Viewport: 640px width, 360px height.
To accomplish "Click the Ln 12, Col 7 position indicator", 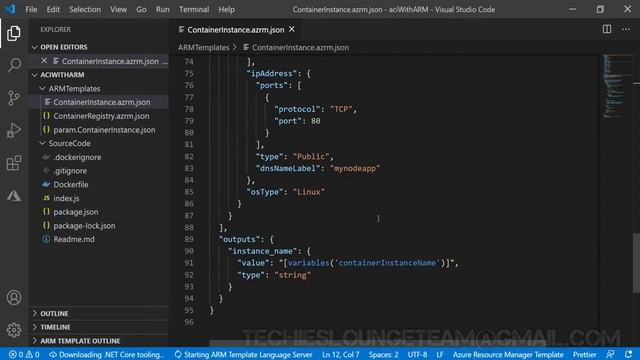I will pos(341,354).
